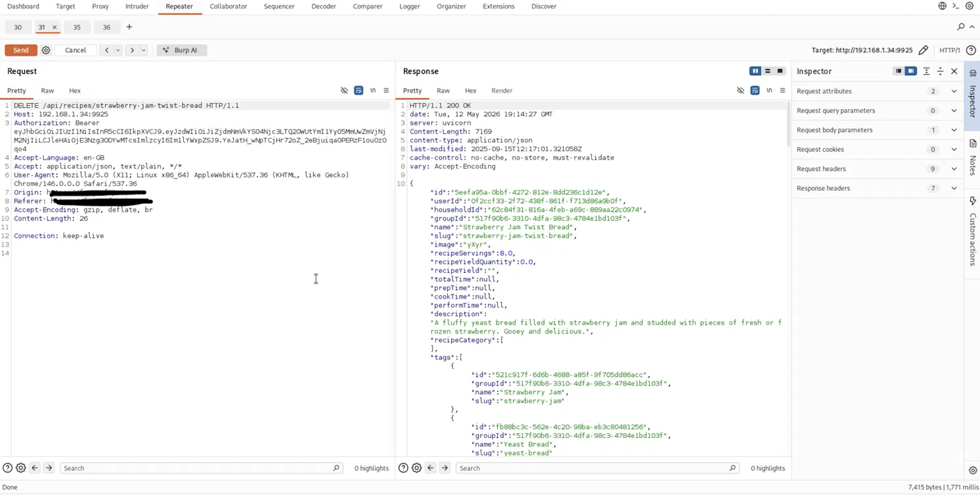The height and width of the screenshot is (495, 980).
Task: Go to previous request in history
Action: [107, 50]
